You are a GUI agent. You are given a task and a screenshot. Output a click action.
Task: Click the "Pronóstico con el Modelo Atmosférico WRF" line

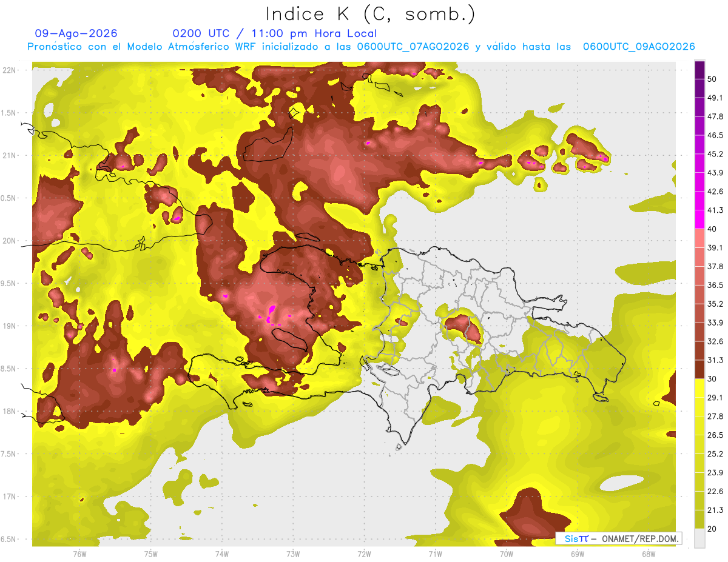pos(361,47)
